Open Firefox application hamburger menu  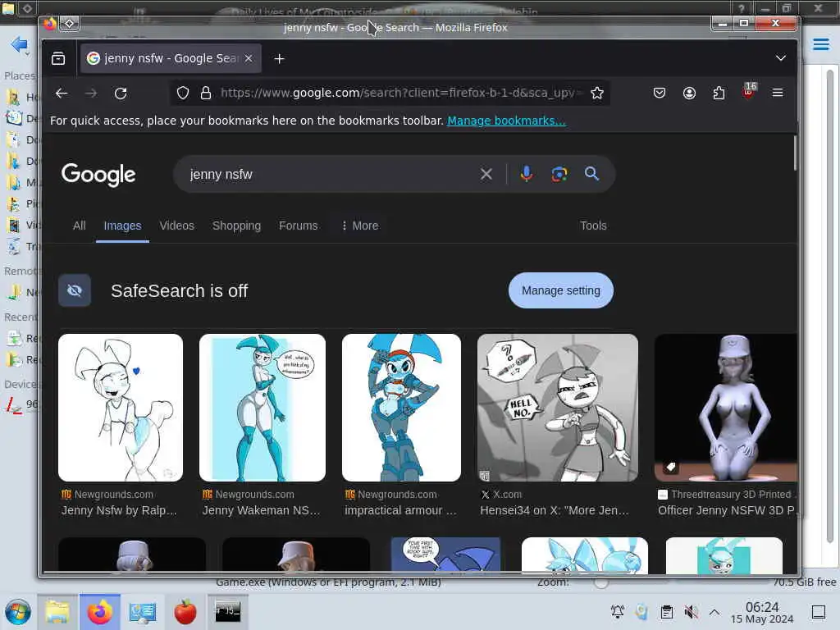click(x=778, y=93)
